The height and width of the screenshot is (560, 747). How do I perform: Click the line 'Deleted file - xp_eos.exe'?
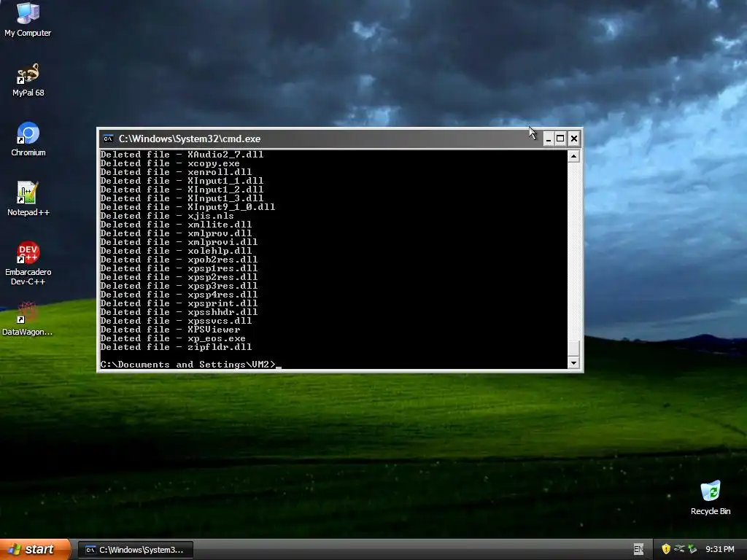click(173, 338)
